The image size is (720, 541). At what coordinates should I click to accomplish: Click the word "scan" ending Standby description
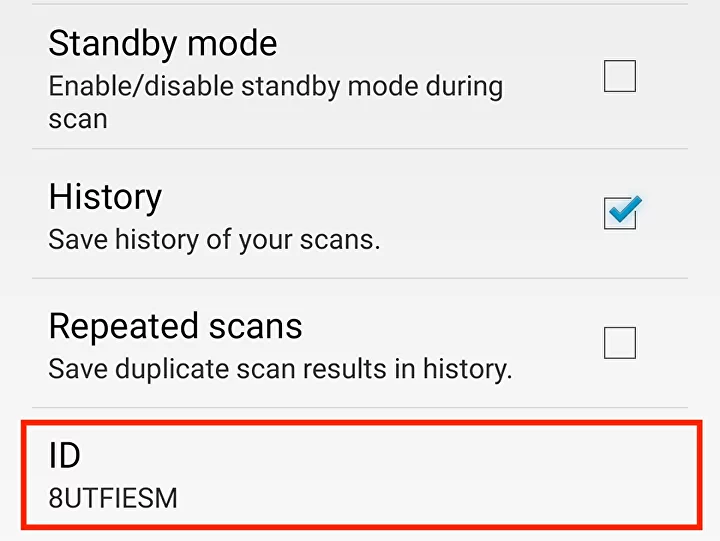pyautogui.click(x=77, y=119)
